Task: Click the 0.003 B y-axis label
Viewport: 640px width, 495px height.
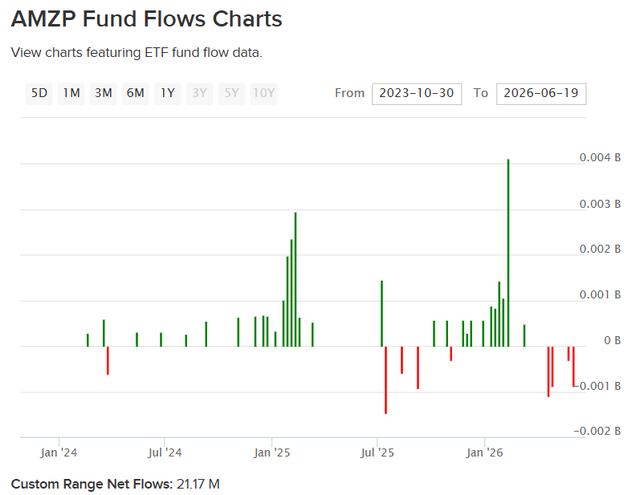Action: 600,204
